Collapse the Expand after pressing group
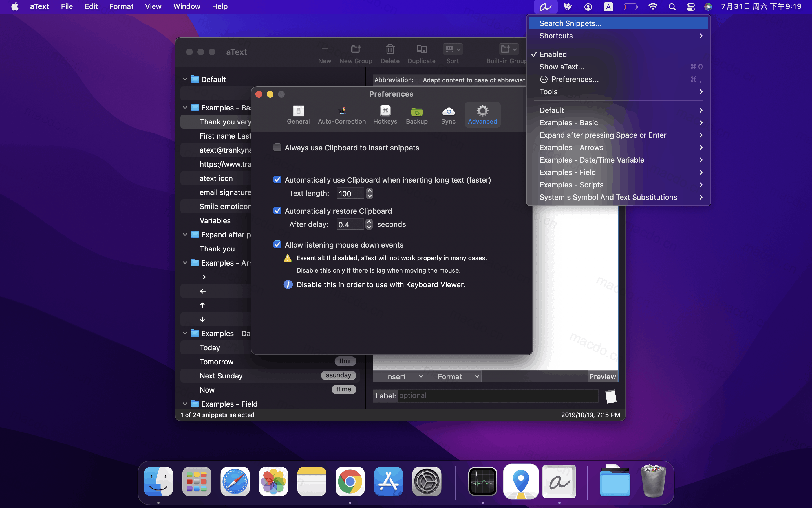 [x=185, y=235]
